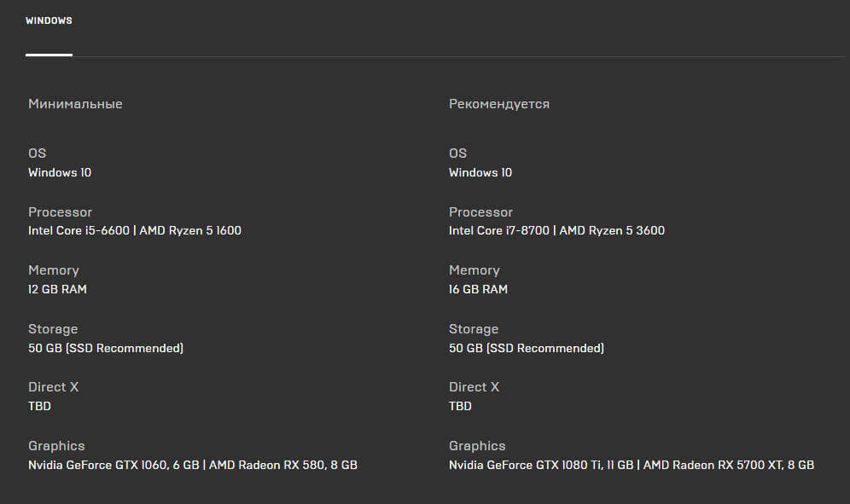Click minimum OS value Windows 10
Viewport: 850px width, 504px height.
click(x=60, y=172)
